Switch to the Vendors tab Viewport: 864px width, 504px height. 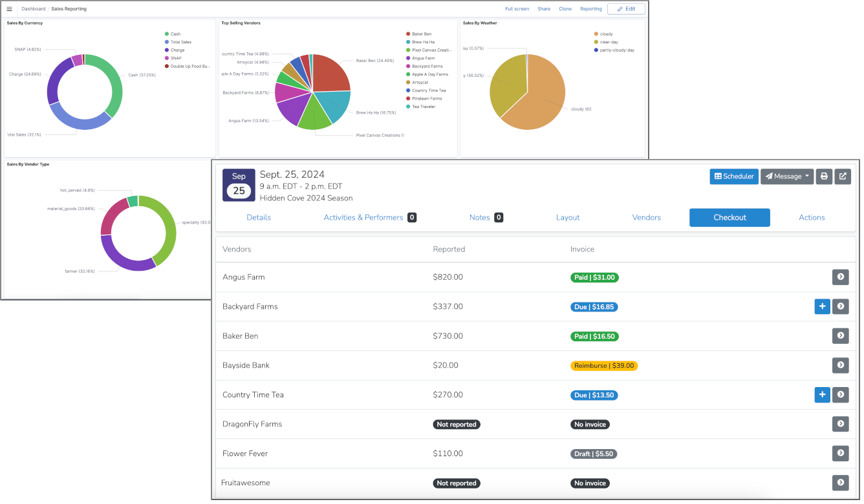coord(647,218)
